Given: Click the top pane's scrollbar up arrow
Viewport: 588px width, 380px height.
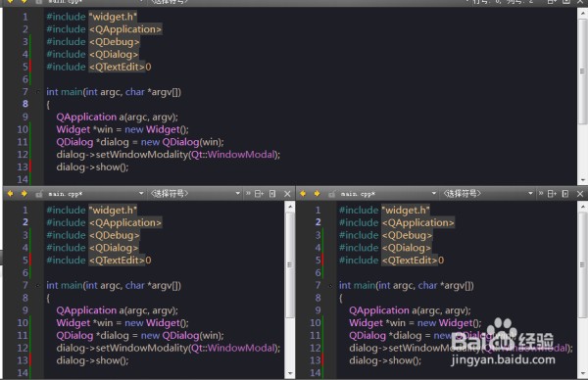Looking at the screenshot, I should click(582, 13).
